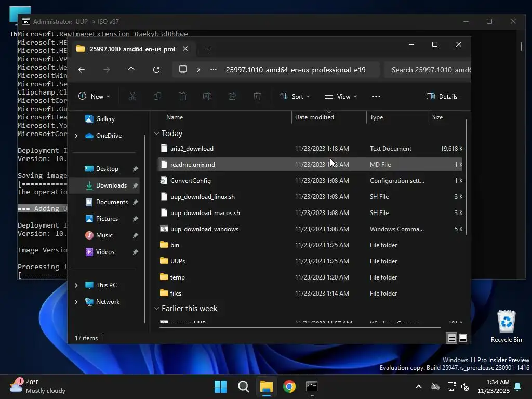Screen dimensions: 532x399
Task: Open Pictures in quick access
Action: pyautogui.click(x=104, y=219)
